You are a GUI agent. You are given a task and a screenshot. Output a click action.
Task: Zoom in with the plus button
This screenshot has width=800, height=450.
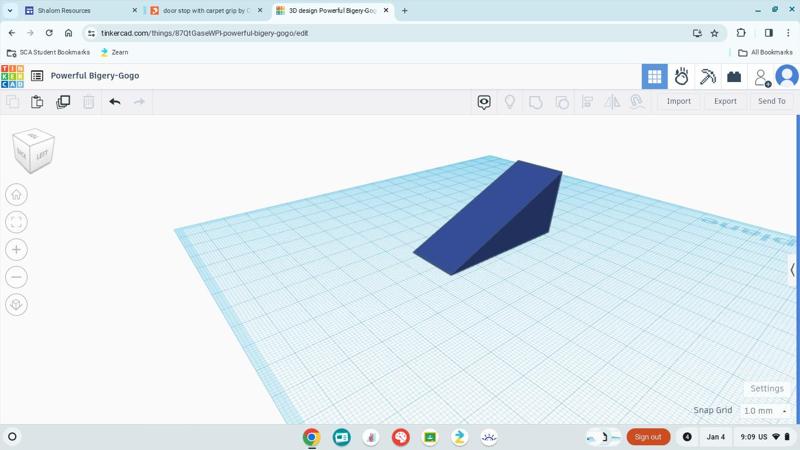[16, 250]
